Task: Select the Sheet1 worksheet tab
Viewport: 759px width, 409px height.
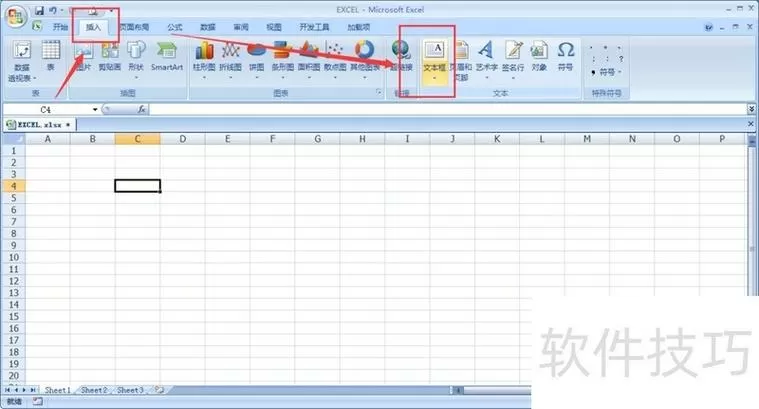Action: [58, 390]
